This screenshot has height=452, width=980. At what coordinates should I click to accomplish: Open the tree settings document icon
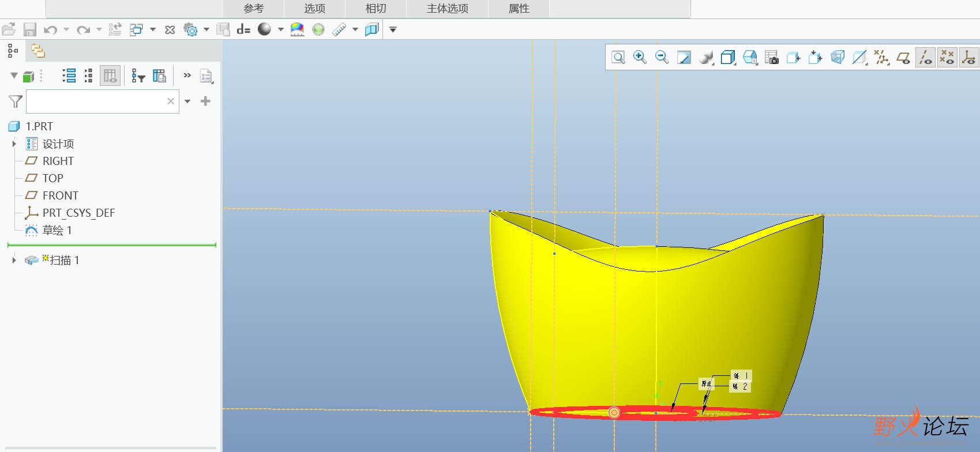(x=206, y=76)
